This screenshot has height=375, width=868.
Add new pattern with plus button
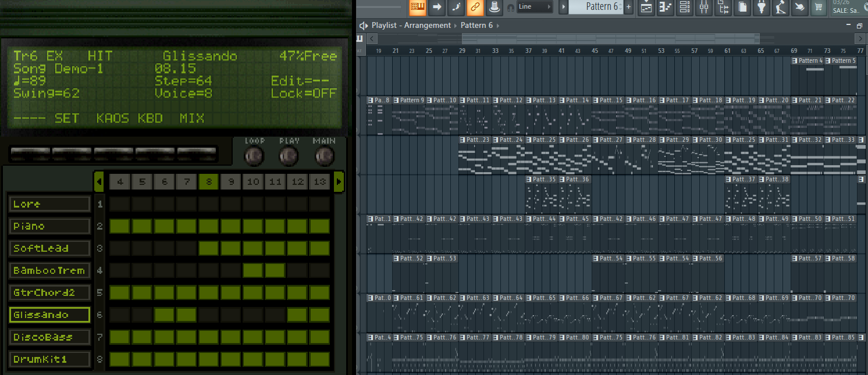click(628, 7)
